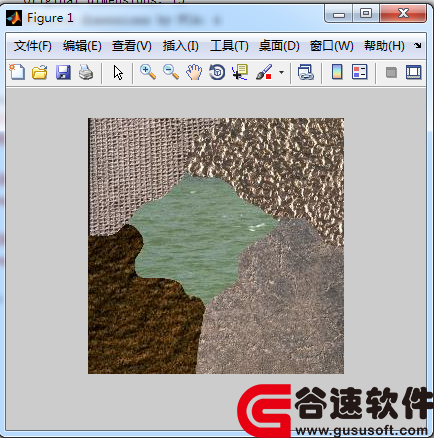Print the figure using printer icon
This screenshot has height=438, width=434.
click(x=86, y=72)
